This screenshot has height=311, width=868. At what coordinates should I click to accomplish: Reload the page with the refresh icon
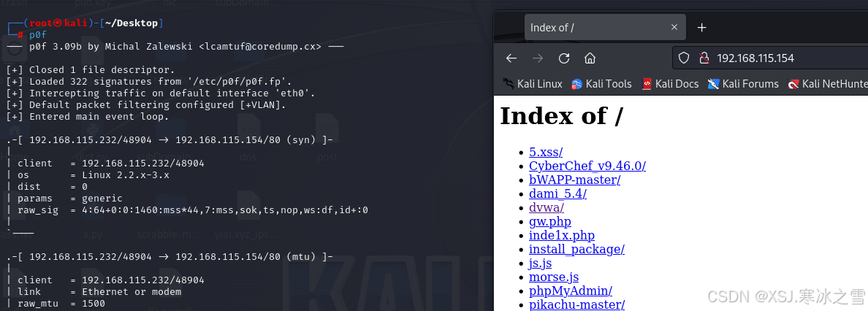pos(564,58)
